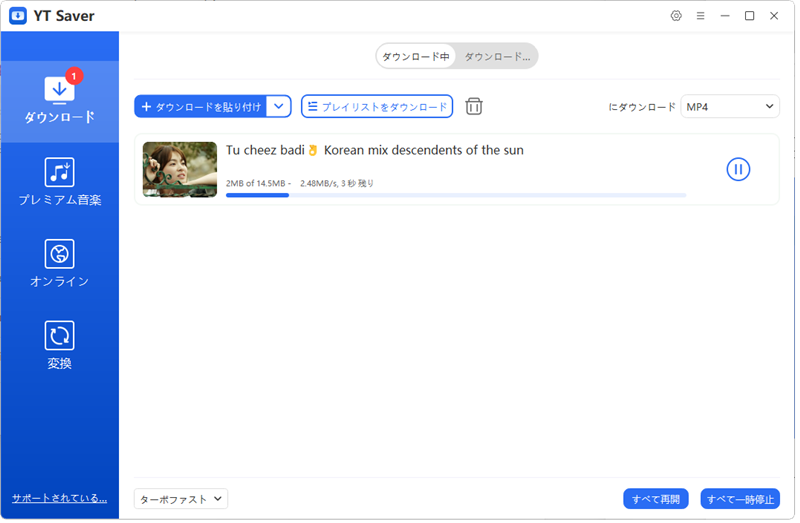
Task: Click the download progress bar
Action: click(x=455, y=195)
